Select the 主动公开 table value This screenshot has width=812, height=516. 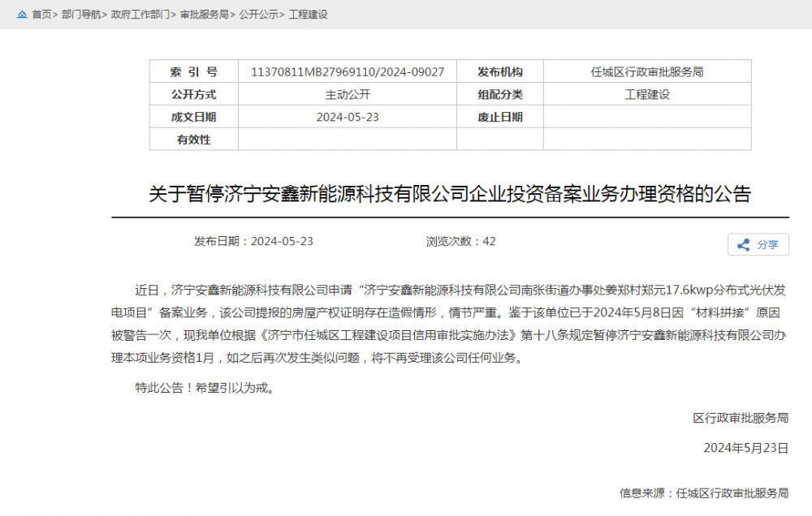point(348,94)
